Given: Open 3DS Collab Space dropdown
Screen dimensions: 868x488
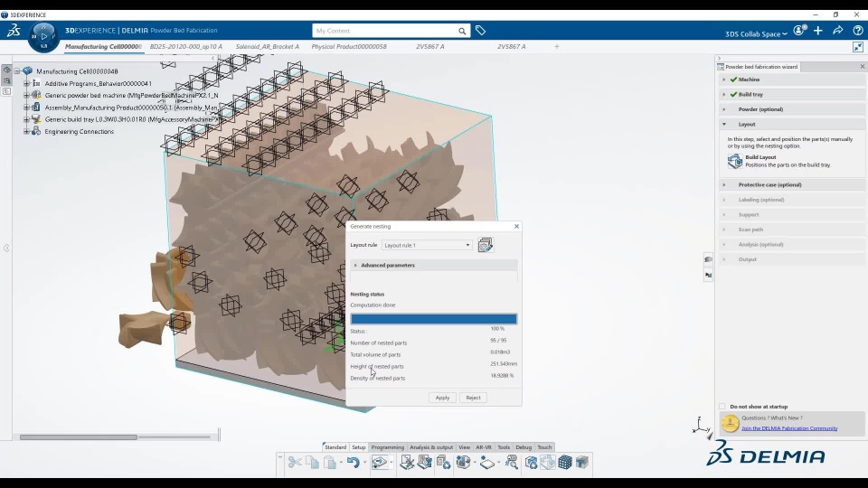Looking at the screenshot, I should coord(756,33).
